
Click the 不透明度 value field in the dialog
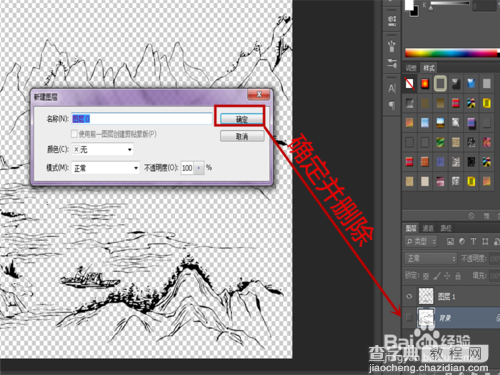pos(187,168)
